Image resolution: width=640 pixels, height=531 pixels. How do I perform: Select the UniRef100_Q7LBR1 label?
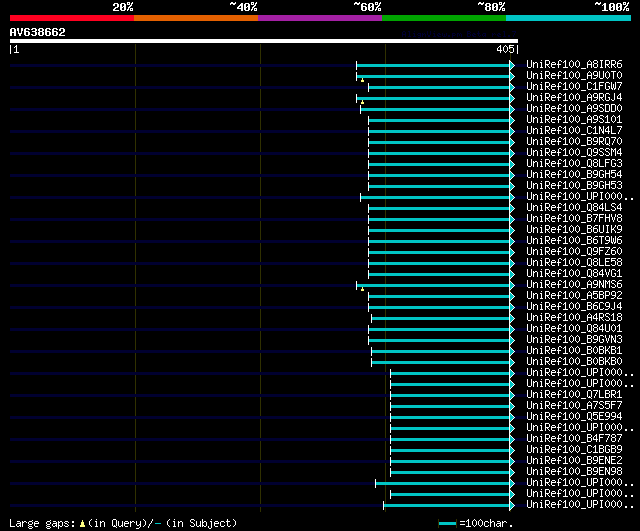click(574, 395)
